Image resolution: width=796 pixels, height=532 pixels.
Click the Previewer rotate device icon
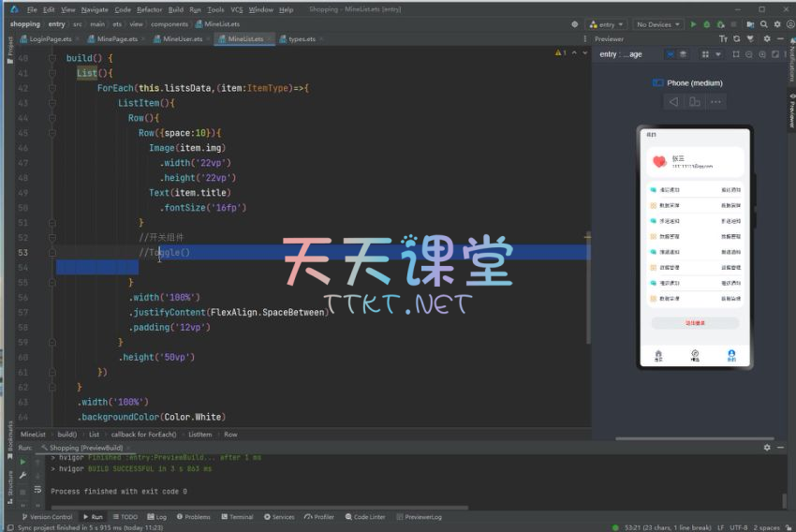(695, 101)
